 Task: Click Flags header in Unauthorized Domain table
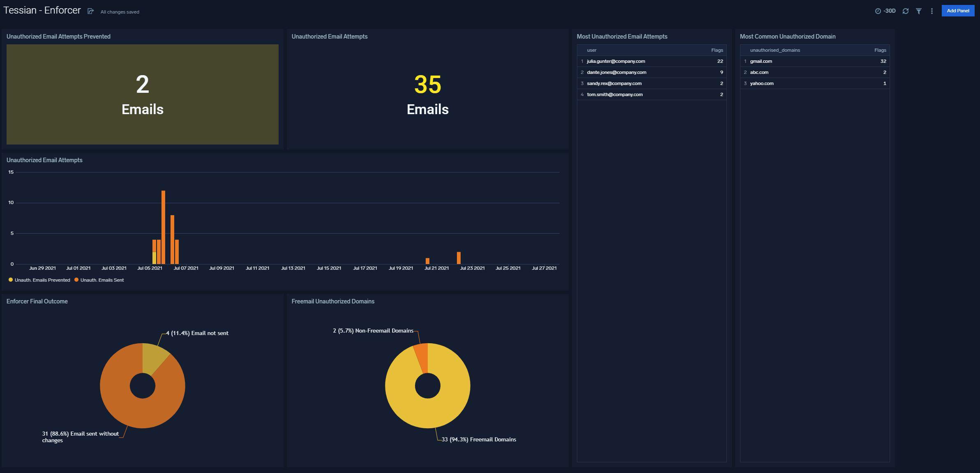pyautogui.click(x=880, y=50)
